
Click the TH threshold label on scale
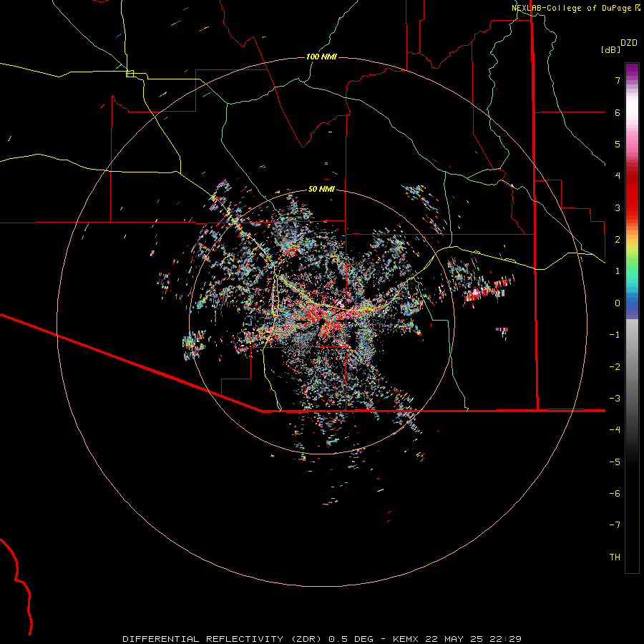click(x=615, y=557)
